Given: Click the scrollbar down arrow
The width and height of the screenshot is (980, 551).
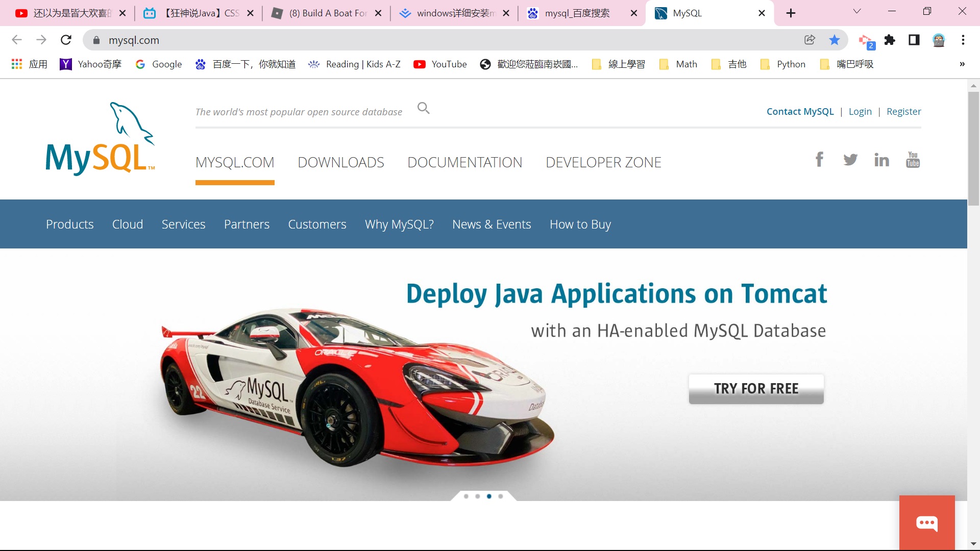Looking at the screenshot, I should point(973,544).
